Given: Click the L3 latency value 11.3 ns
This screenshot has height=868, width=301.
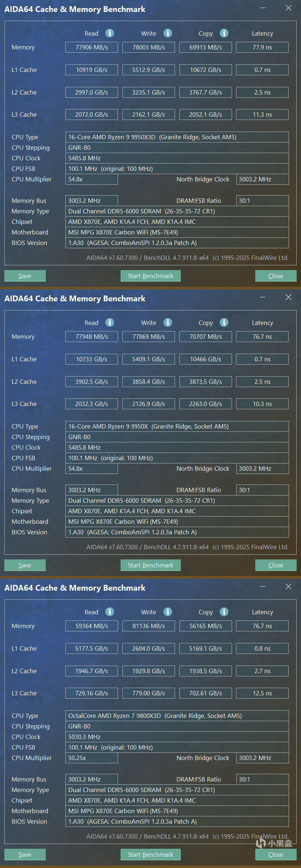Looking at the screenshot, I should coord(263,114).
